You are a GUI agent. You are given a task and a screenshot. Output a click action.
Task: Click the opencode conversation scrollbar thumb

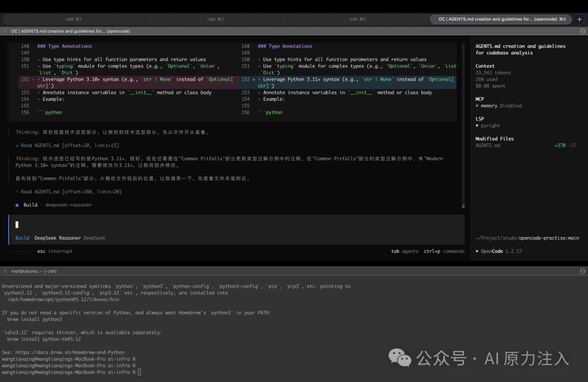[463, 206]
